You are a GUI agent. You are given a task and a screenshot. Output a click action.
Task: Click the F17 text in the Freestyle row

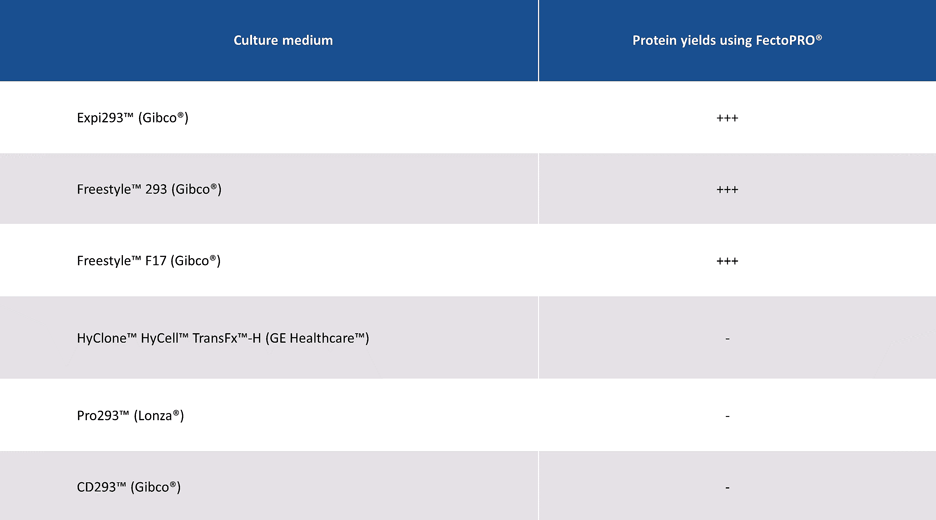[x=156, y=261]
